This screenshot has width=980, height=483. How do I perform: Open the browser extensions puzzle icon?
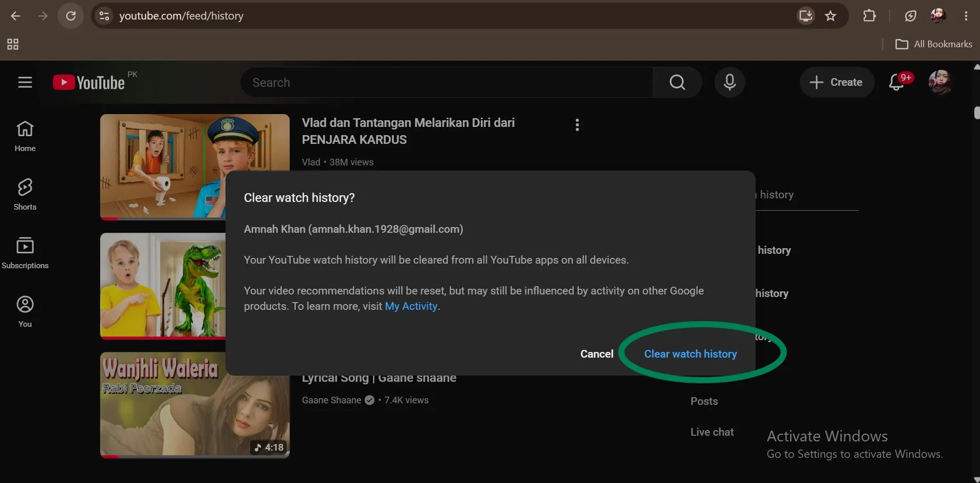tap(869, 16)
